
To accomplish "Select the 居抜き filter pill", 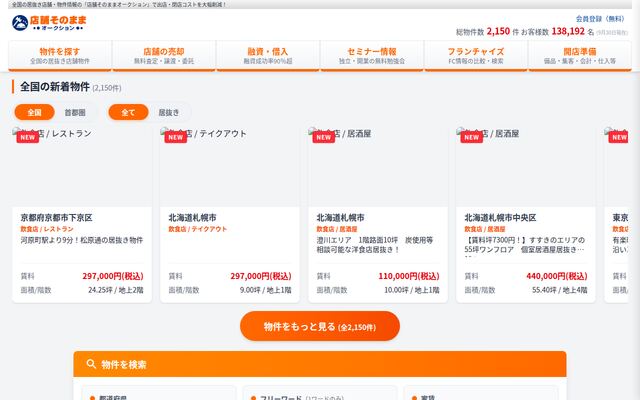I will point(169,112).
